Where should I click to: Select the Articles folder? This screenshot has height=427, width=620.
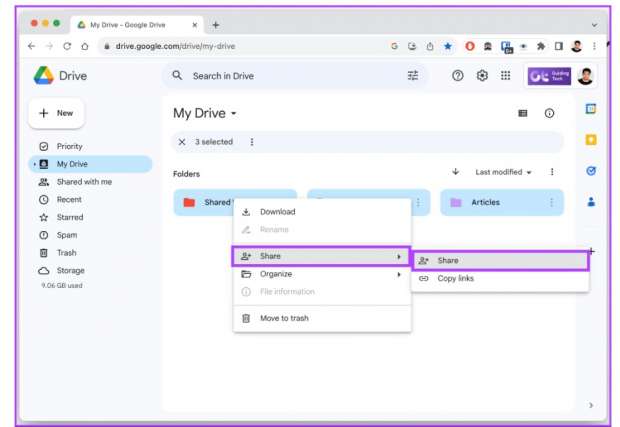500,203
